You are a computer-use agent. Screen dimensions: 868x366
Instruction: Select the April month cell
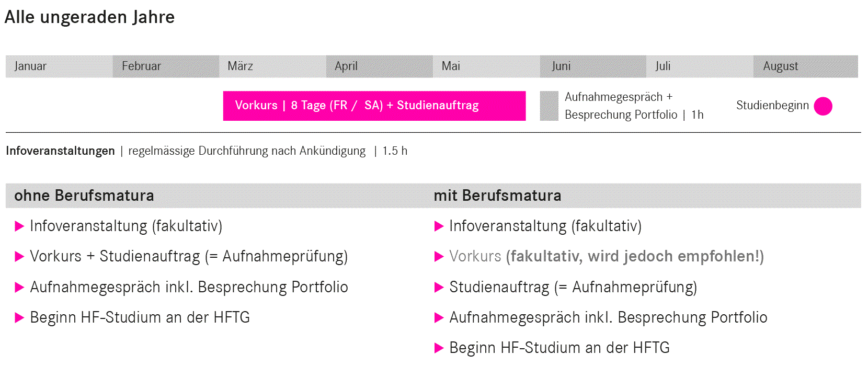coord(379,66)
